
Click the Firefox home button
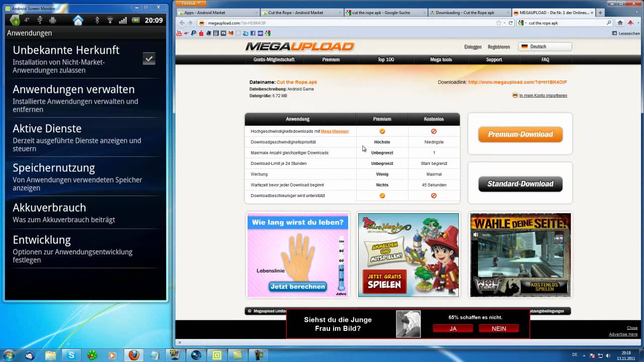[620, 23]
